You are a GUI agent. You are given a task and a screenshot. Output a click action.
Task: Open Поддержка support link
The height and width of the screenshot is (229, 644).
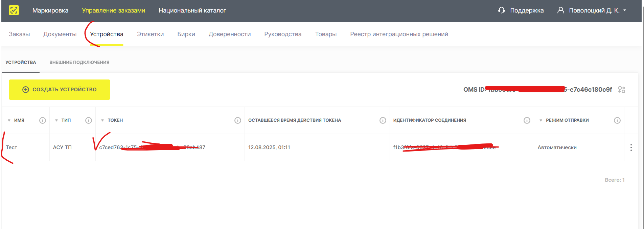tap(521, 10)
